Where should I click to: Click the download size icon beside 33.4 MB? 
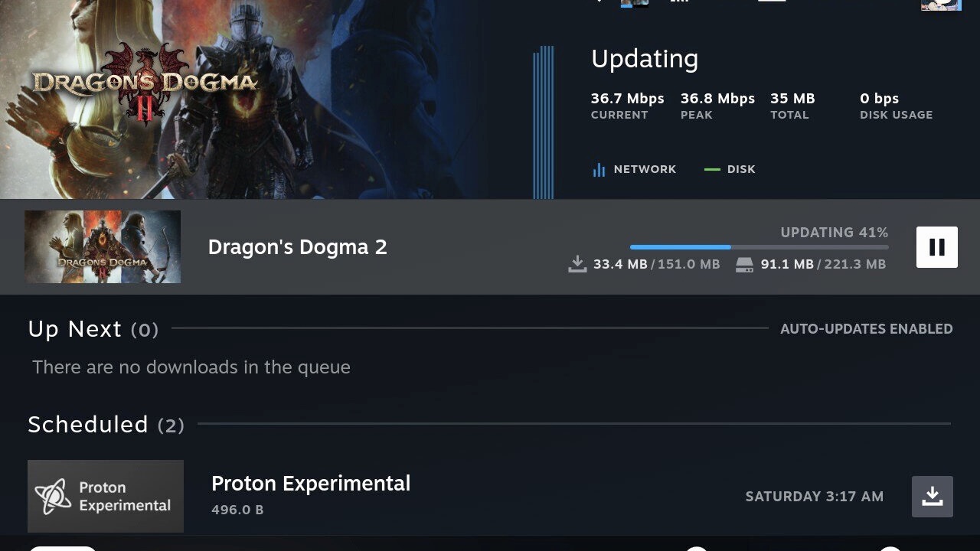[x=577, y=265]
